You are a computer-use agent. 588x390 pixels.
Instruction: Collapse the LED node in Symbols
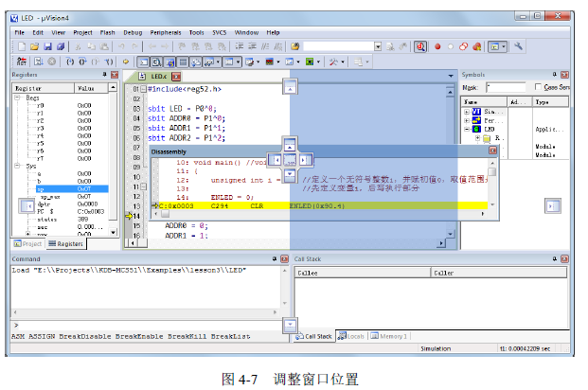click(466, 130)
